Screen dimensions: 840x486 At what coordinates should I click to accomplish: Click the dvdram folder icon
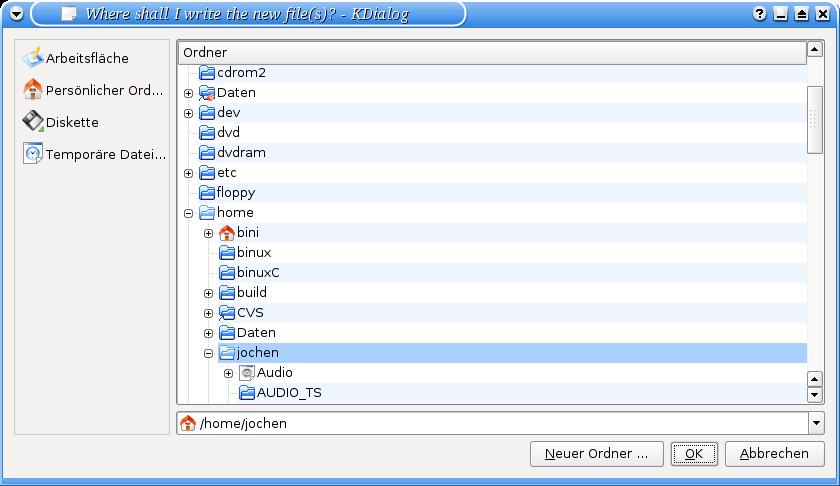207,153
